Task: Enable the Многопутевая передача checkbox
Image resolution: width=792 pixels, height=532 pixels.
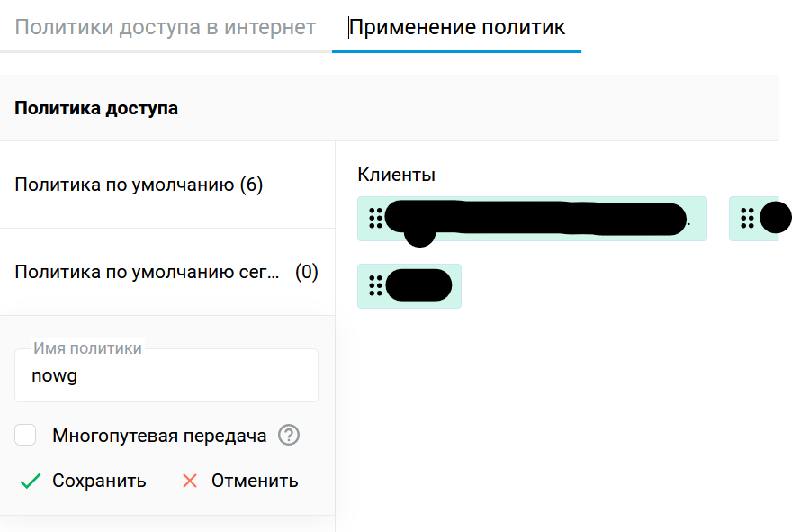Action: [x=25, y=435]
